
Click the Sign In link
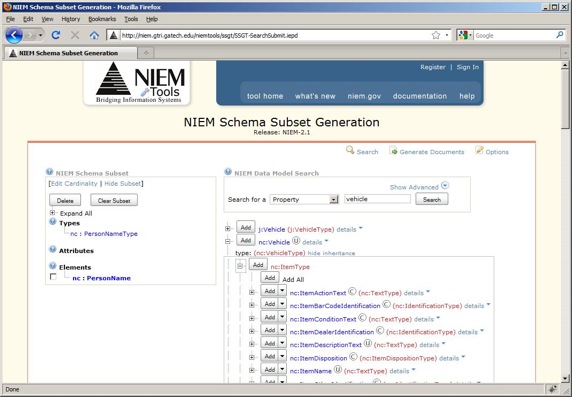468,67
